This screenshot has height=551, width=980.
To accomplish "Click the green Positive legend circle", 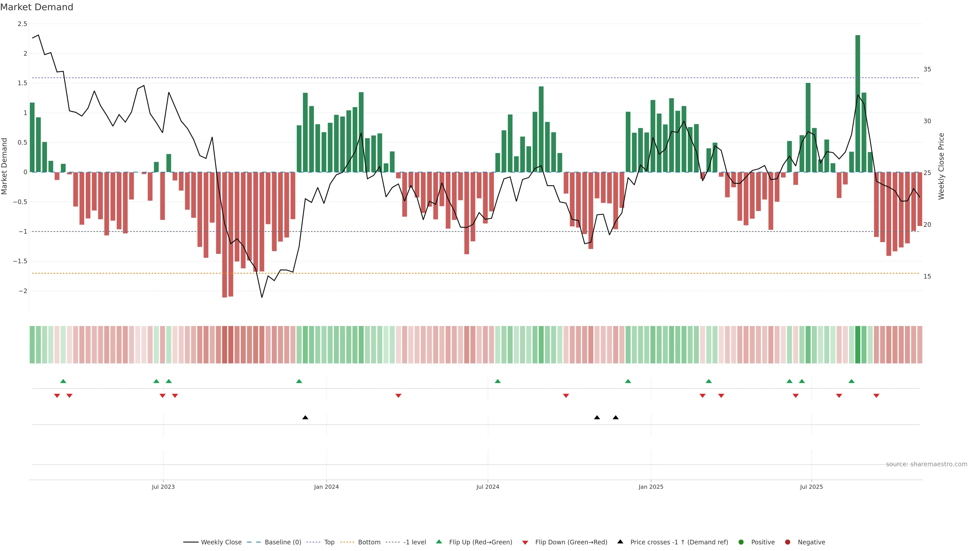I will (741, 542).
